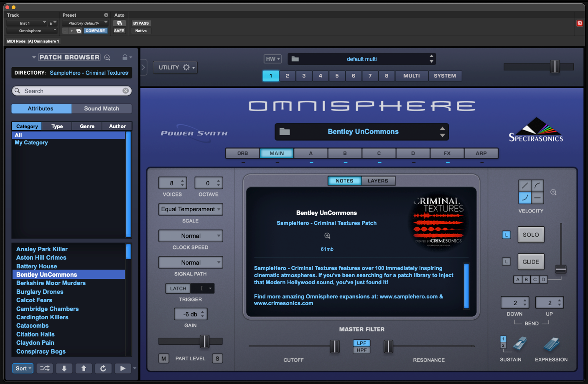Open the Signal Path Normal dropdown
Image resolution: width=588 pixels, height=384 pixels.
pyautogui.click(x=191, y=263)
